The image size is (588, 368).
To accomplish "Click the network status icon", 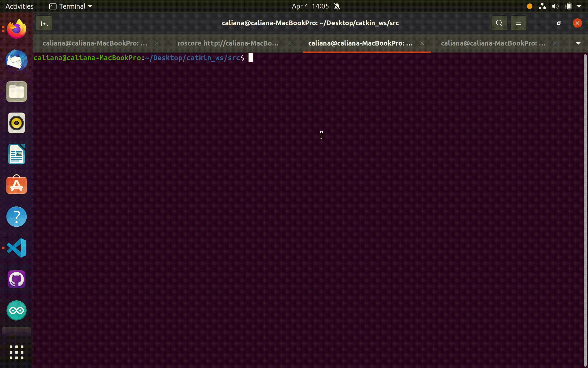I will click(x=542, y=6).
